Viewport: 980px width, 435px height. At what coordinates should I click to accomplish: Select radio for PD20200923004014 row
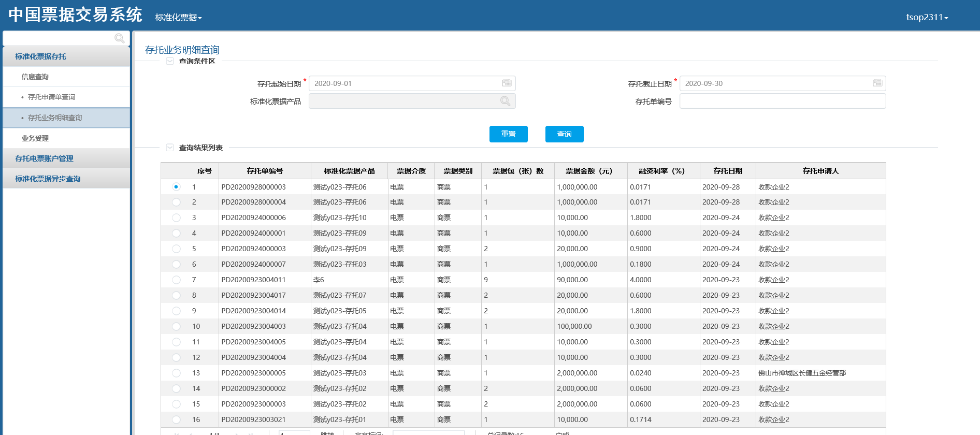coord(176,311)
